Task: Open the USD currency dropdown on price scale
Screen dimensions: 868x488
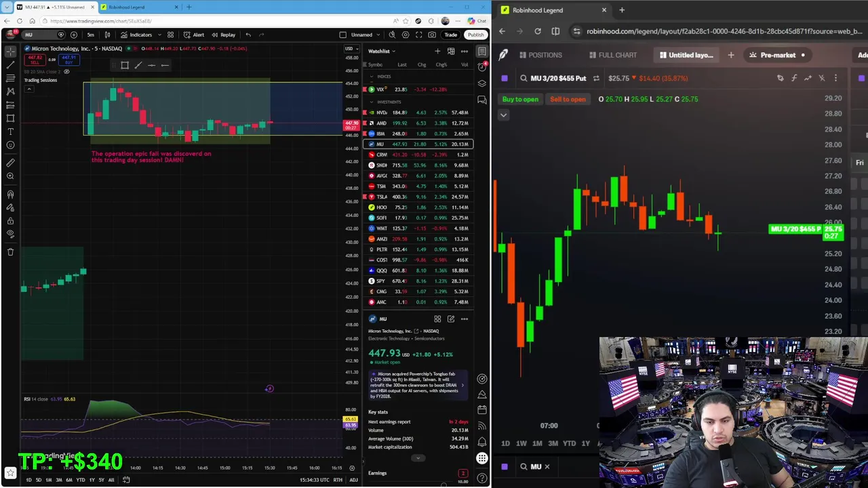Action: (x=351, y=49)
